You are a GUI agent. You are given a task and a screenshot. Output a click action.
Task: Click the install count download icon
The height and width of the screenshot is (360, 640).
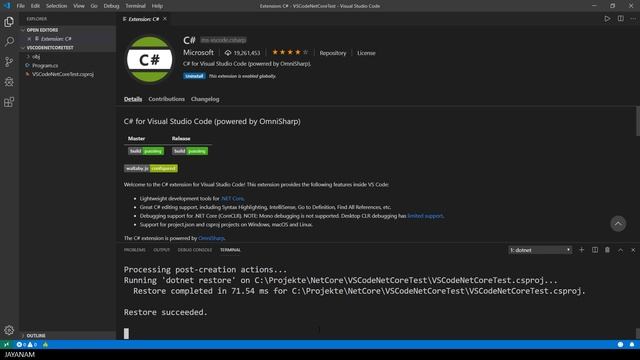[x=228, y=53]
